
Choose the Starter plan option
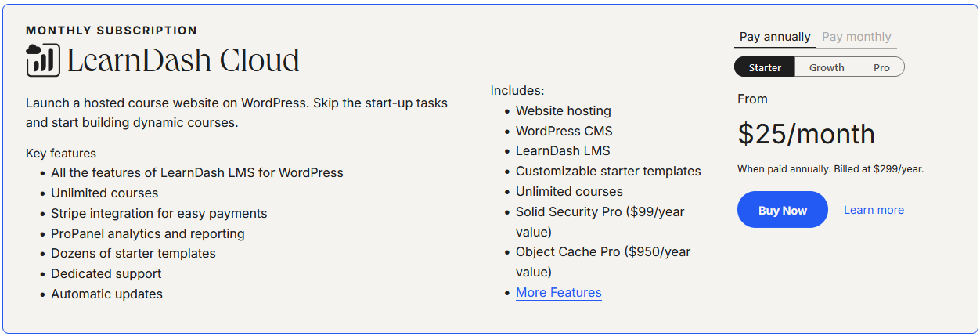pos(765,67)
